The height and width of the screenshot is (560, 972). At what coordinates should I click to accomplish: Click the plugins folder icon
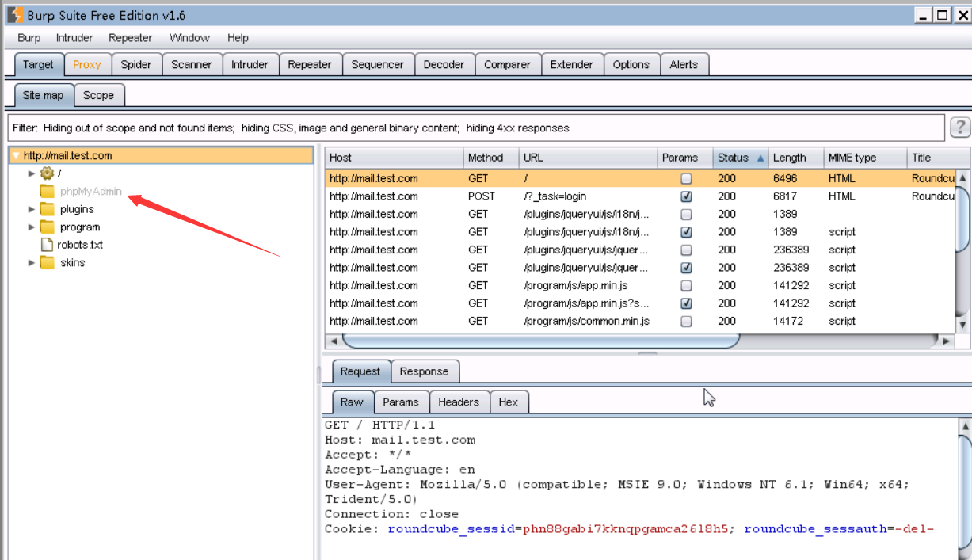point(48,209)
